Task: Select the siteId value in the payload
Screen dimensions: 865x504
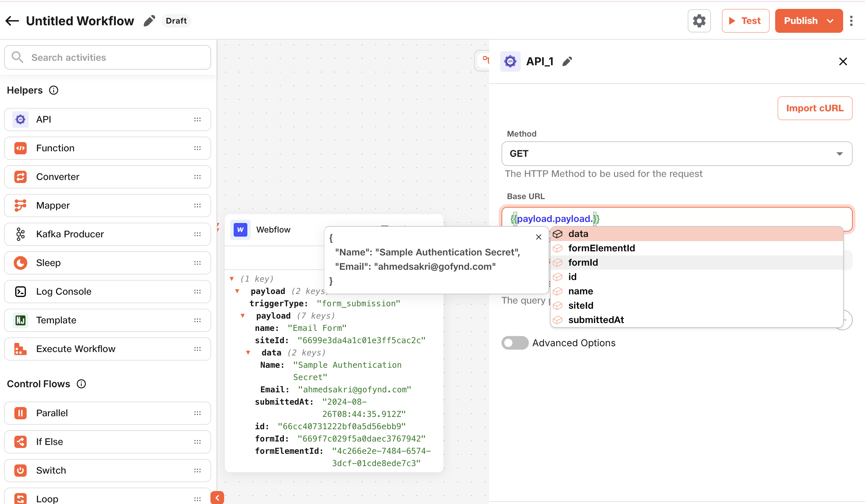Action: coord(361,341)
